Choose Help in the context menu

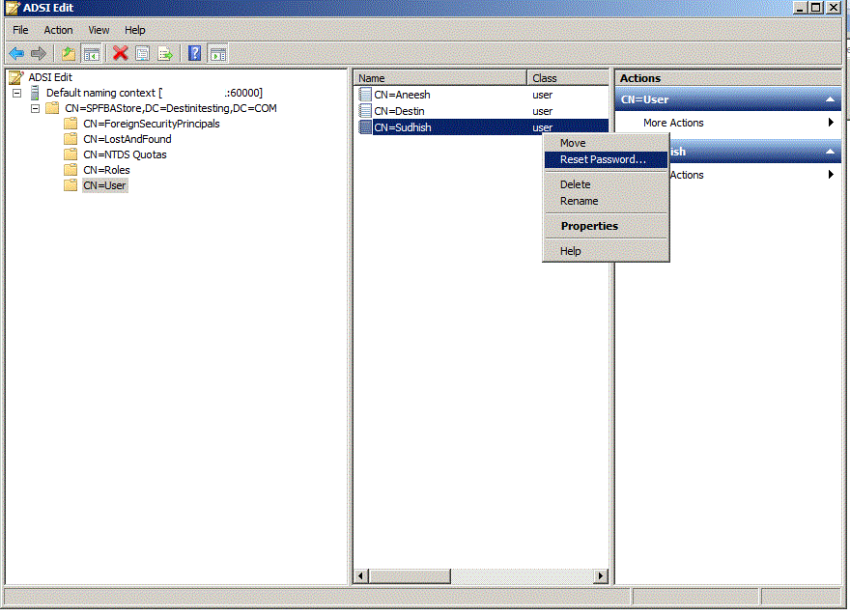(x=606, y=251)
